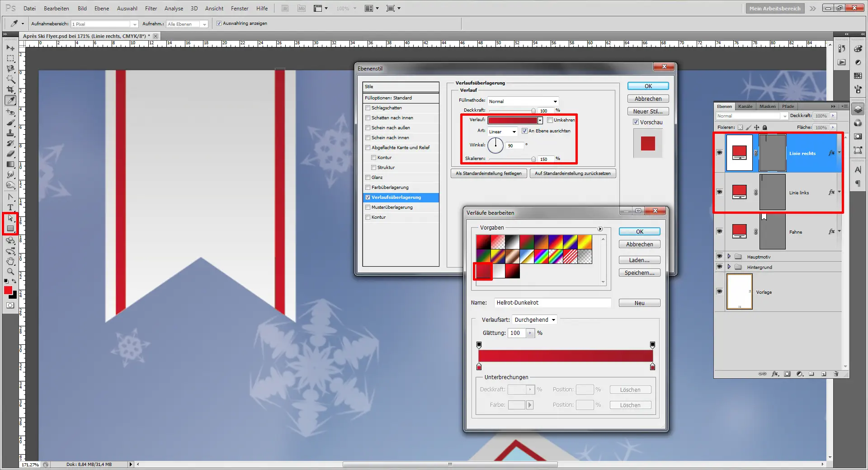
Task: Check the Umkehren gradient option
Action: [550, 120]
